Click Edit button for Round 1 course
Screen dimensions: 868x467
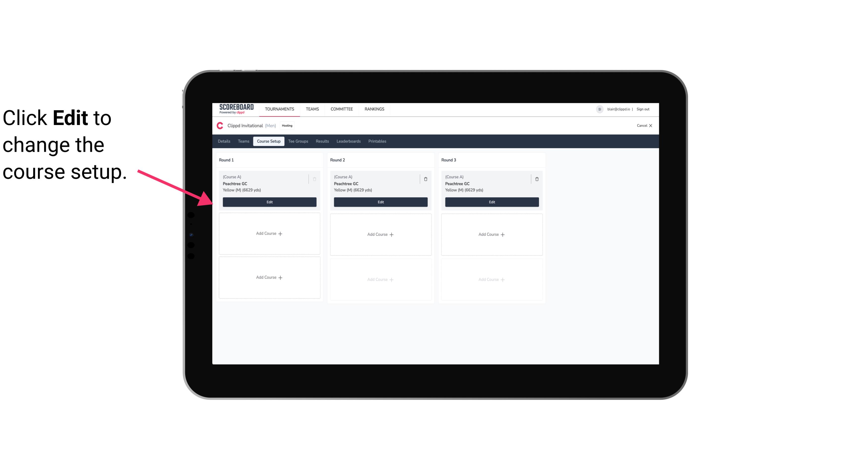(269, 202)
